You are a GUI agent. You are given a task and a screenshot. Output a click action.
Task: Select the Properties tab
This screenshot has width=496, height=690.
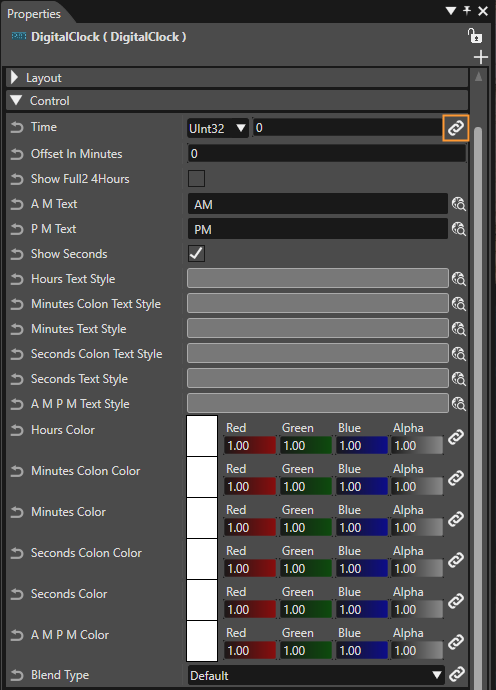point(34,14)
